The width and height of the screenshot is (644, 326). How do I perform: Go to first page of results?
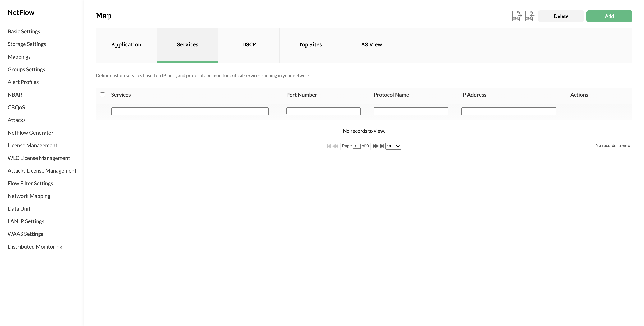click(x=329, y=146)
